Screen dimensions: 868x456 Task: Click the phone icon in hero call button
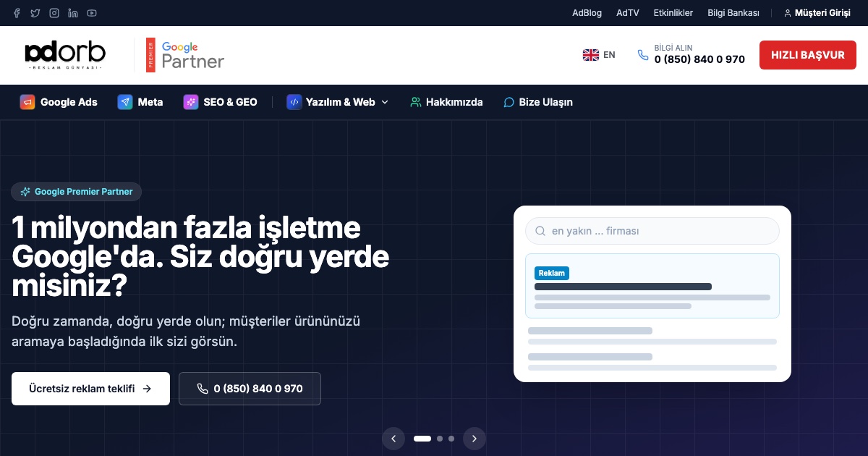tap(203, 389)
